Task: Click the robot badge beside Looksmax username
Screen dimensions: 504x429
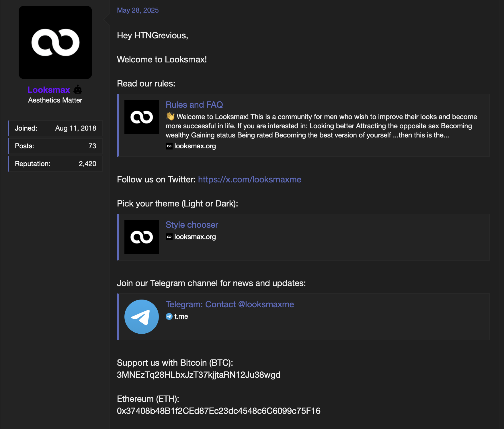Action: (x=78, y=90)
